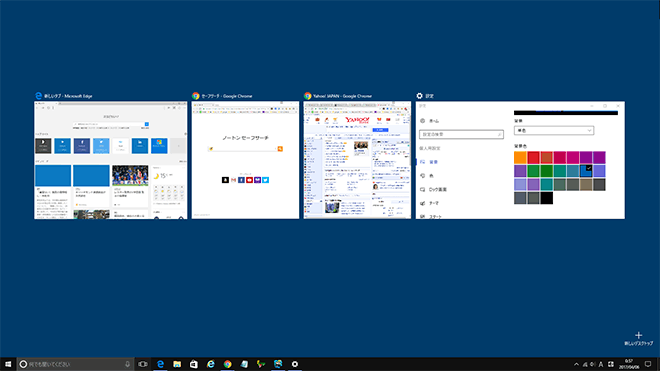Click the Yahoo! JAPAN logo in thumbnail

357,120
